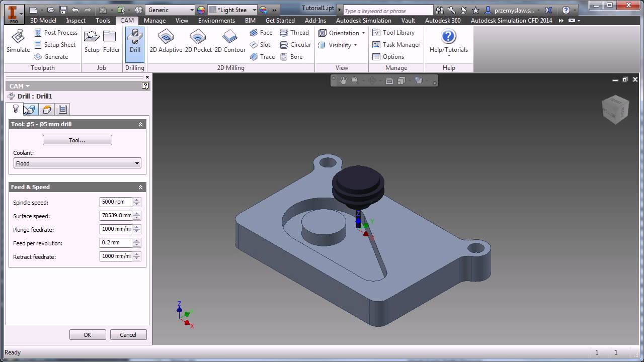Click the Plunge feedrate field
The image size is (644, 362).
[116, 229]
